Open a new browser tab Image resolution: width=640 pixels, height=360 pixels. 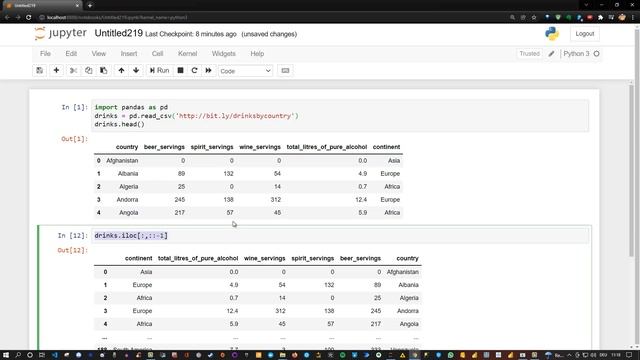click(x=90, y=5)
